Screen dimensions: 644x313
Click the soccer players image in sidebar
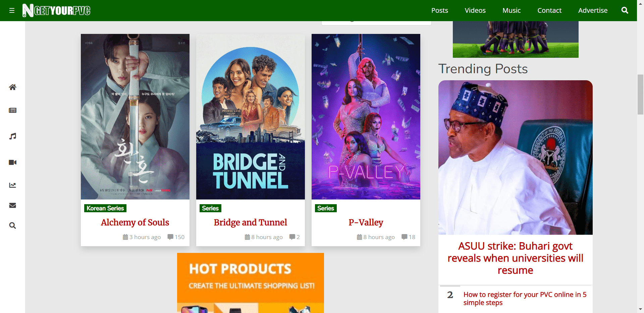coord(516,39)
